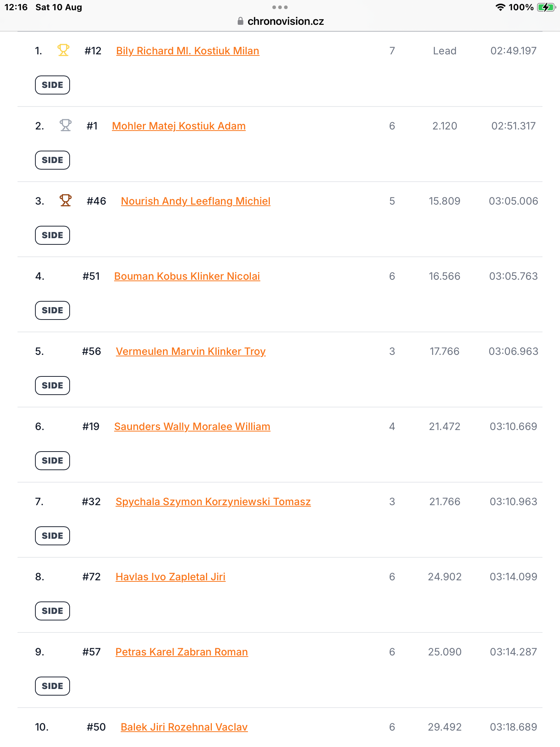560x747 pixels.
Task: Open Spychala Szymon Korzyniewski Tomasz link
Action: [213, 502]
